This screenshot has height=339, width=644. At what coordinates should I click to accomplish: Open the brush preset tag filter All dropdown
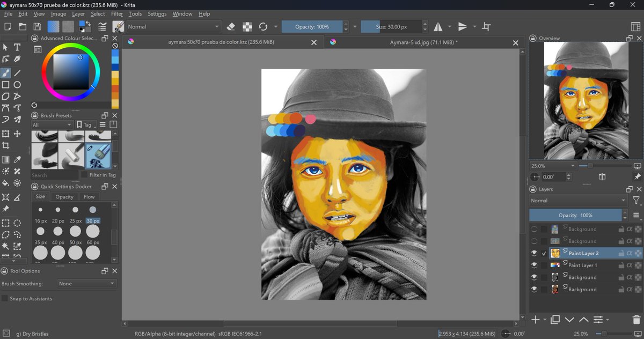(x=52, y=125)
